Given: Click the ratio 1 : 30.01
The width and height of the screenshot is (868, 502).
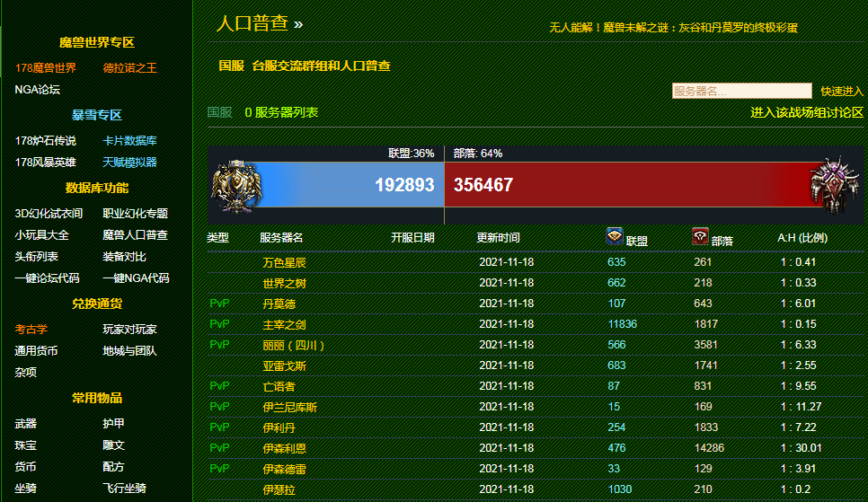Looking at the screenshot, I should click(x=801, y=448).
